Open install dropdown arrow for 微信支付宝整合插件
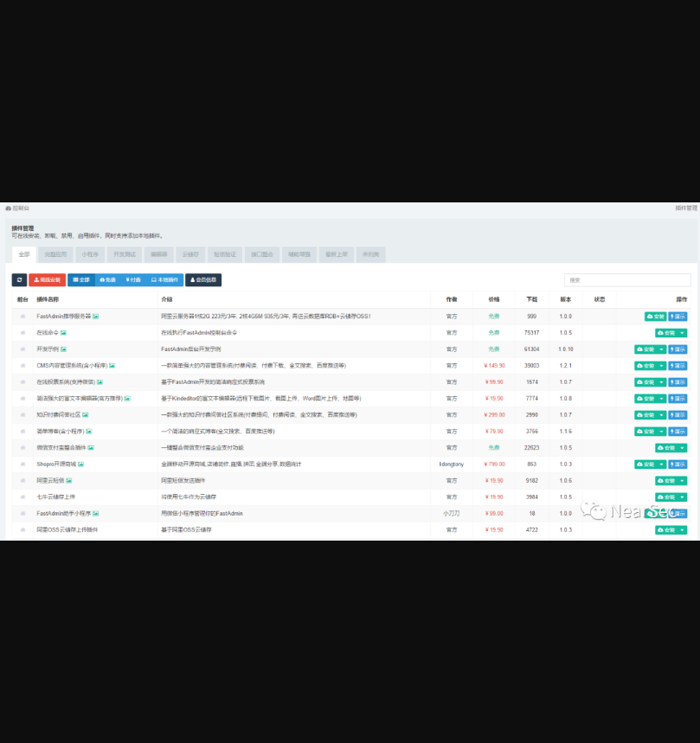The width and height of the screenshot is (700, 743). coord(683,448)
